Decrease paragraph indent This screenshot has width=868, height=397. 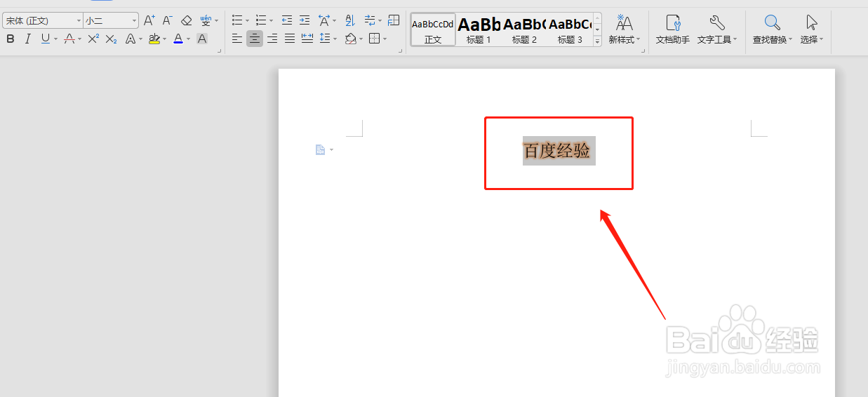(x=286, y=20)
